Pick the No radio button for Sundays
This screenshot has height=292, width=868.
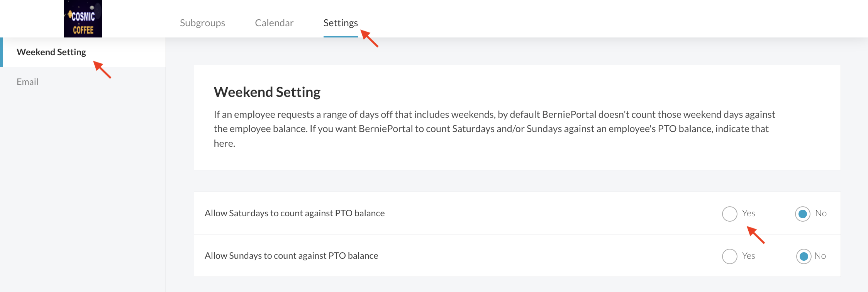pyautogui.click(x=804, y=256)
